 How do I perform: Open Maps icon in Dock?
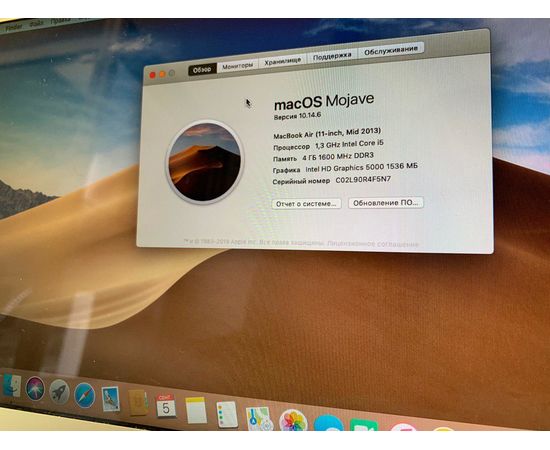260,418
